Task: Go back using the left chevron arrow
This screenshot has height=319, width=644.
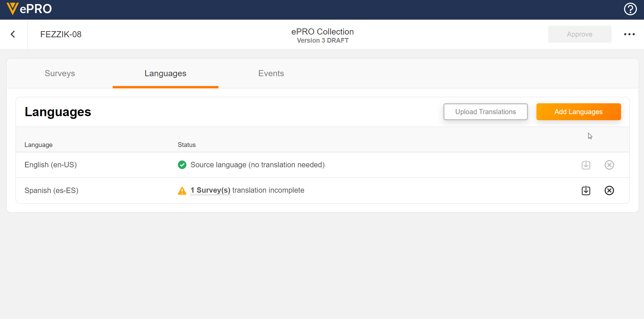Action: point(13,34)
